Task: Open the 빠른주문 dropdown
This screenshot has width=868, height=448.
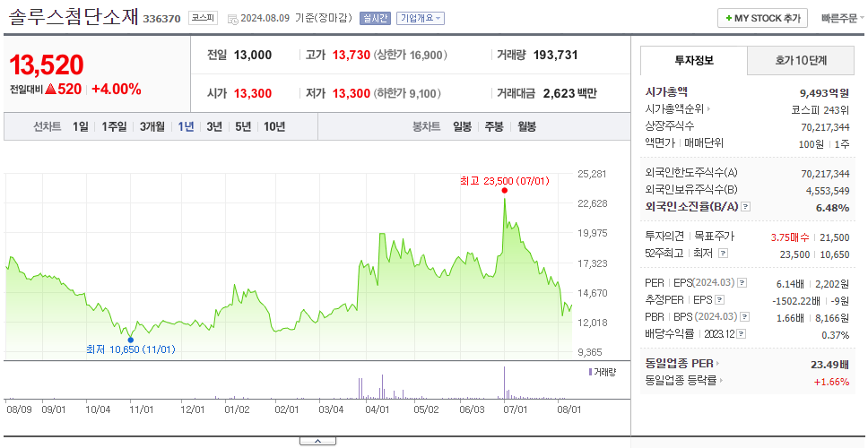Action: pyautogui.click(x=843, y=18)
